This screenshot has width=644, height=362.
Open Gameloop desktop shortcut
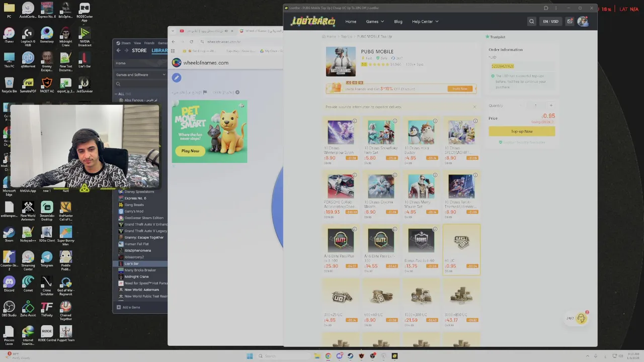47,36
